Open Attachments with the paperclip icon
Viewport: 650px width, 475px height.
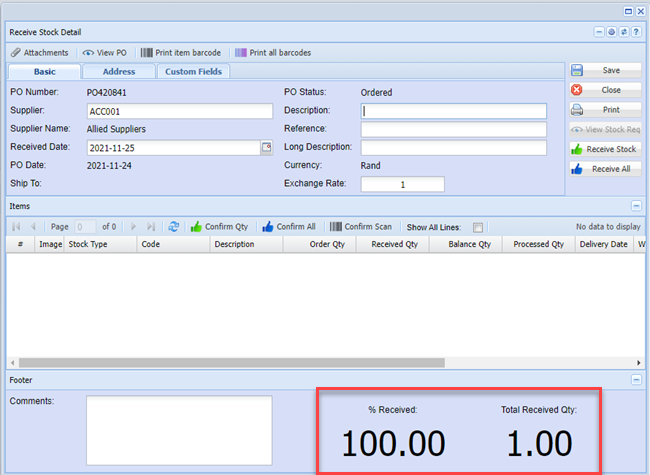(40, 52)
